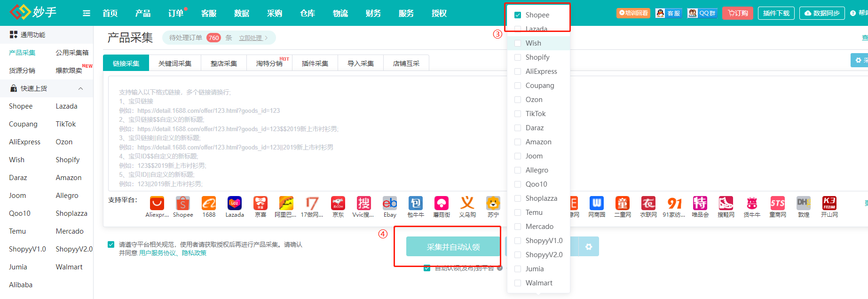868x299 pixels.
Task: Click the 搜鞋网 platform icon
Action: [726, 203]
